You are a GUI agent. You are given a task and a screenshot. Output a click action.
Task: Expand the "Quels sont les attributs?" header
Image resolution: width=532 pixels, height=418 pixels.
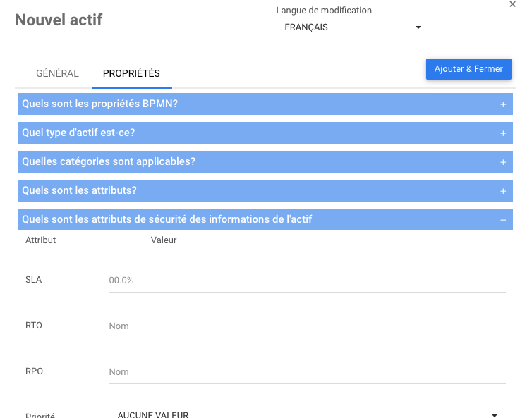79,191
